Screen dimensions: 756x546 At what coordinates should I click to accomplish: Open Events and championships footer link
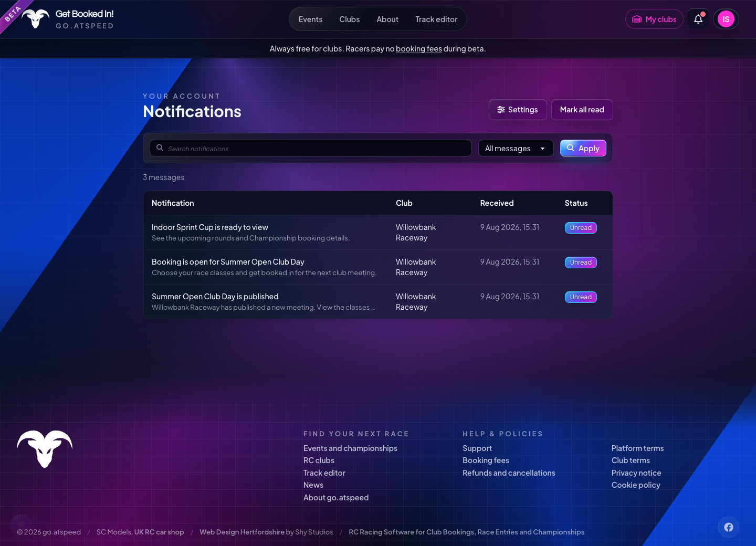350,448
